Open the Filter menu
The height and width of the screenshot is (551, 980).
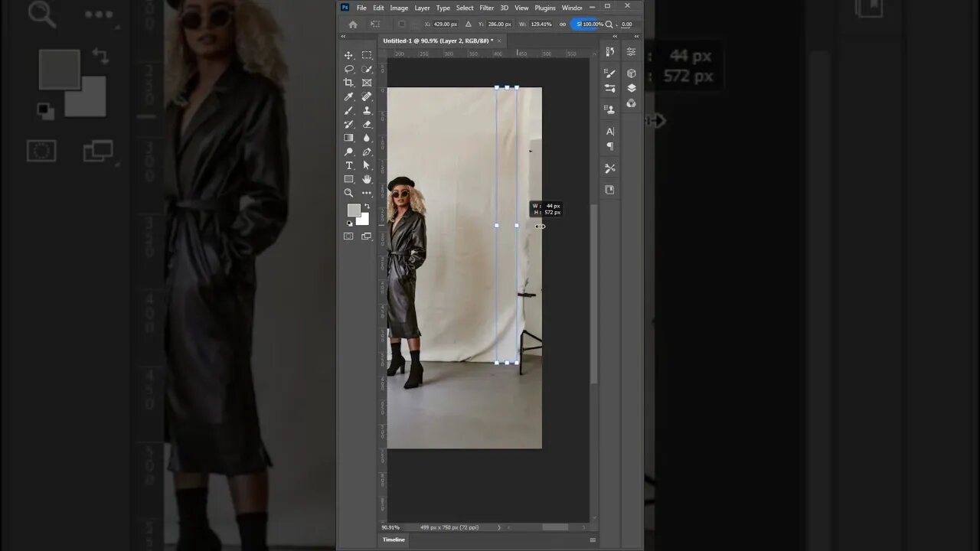coord(487,8)
